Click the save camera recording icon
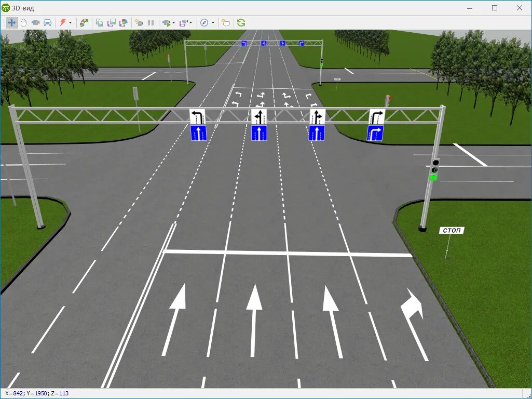 (x=184, y=23)
